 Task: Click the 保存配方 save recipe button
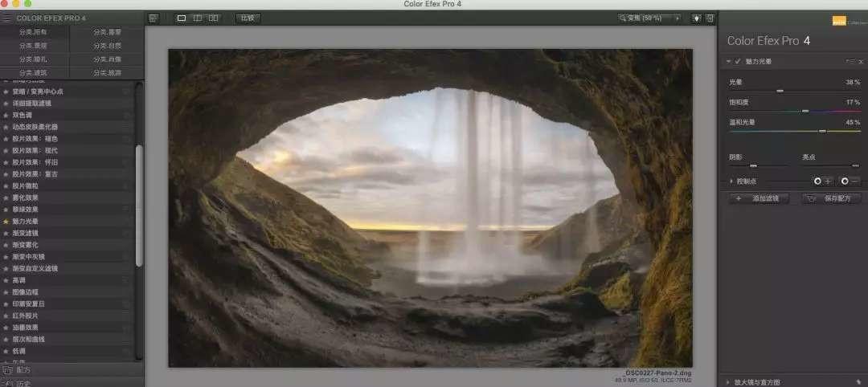(x=832, y=198)
